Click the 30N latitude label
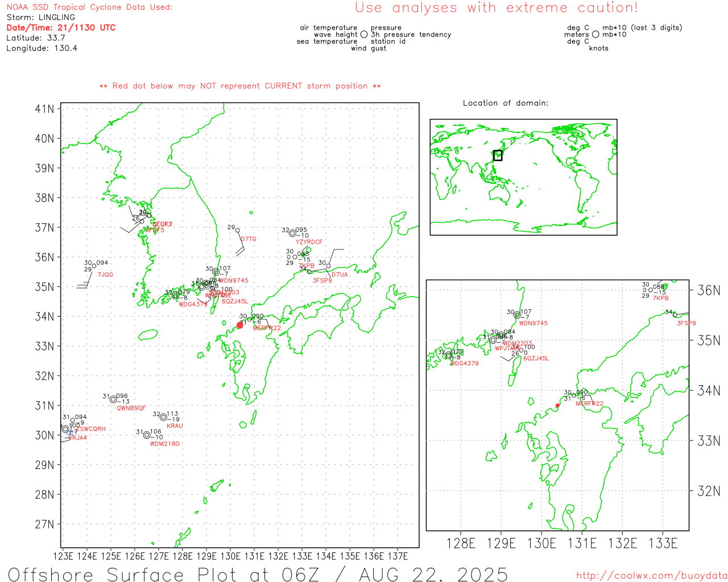728x582 pixels. (44, 435)
